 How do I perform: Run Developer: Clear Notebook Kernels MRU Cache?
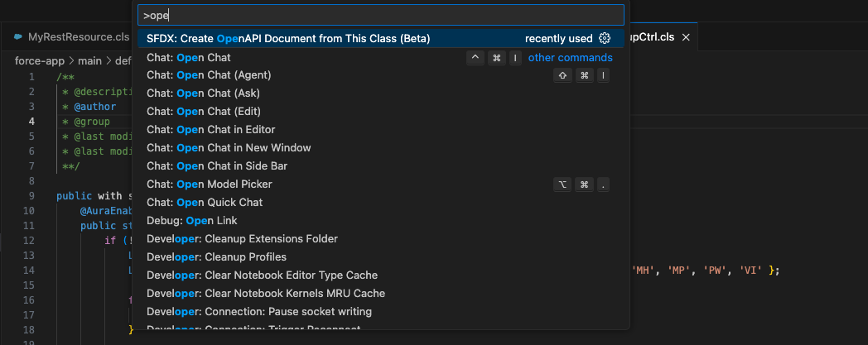tap(381, 293)
